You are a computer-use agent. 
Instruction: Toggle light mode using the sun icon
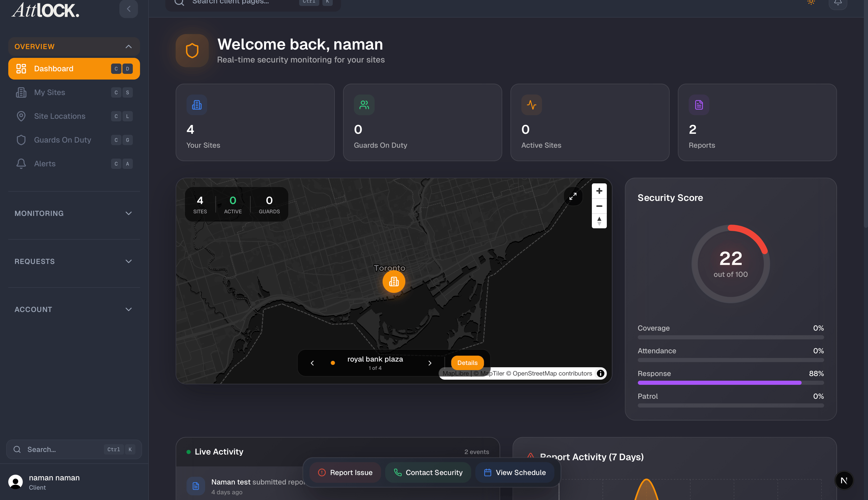tap(811, 2)
